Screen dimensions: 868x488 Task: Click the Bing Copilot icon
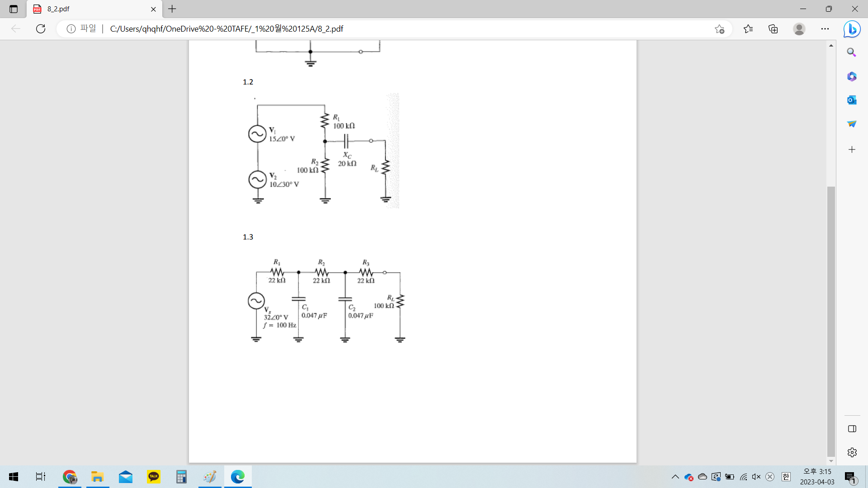coord(852,29)
